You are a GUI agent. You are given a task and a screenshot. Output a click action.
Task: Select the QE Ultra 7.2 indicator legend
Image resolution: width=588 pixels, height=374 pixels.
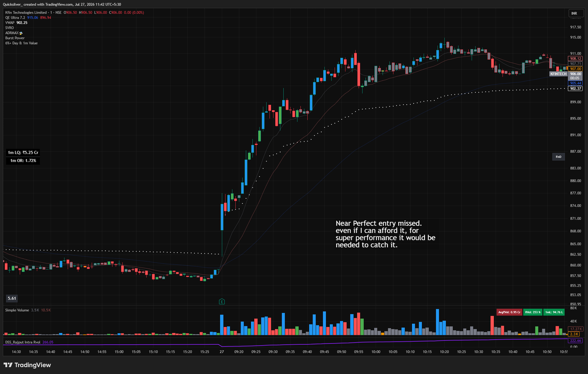pos(16,17)
